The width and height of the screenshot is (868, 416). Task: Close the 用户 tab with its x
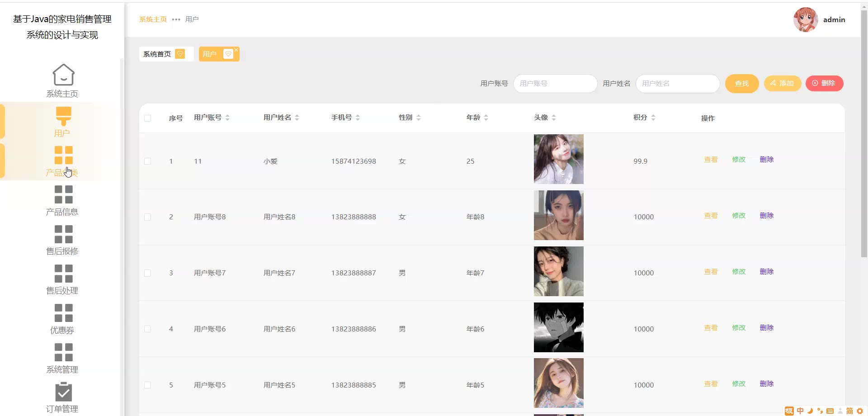(236, 49)
